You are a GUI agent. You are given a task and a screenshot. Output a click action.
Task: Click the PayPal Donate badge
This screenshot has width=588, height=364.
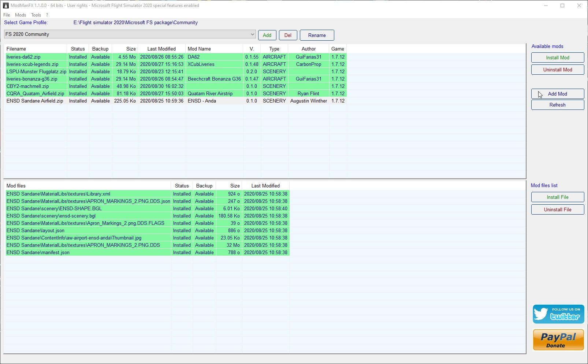tap(558, 340)
